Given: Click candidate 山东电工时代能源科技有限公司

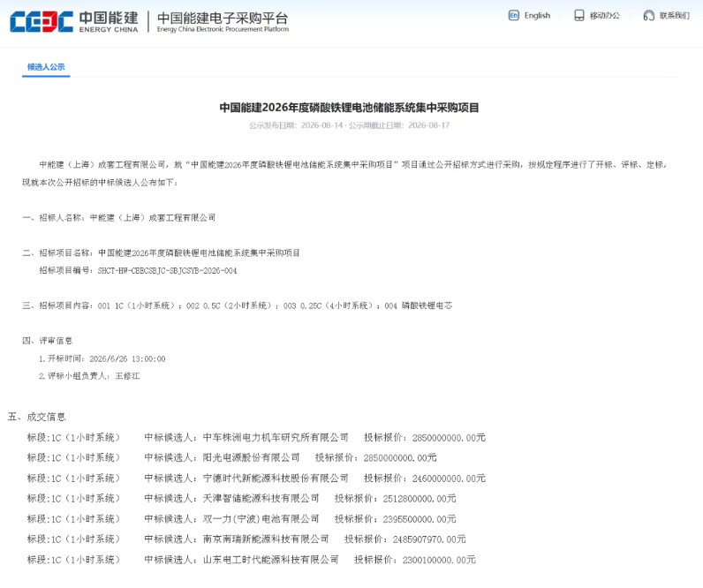Looking at the screenshot, I should click(x=271, y=560).
